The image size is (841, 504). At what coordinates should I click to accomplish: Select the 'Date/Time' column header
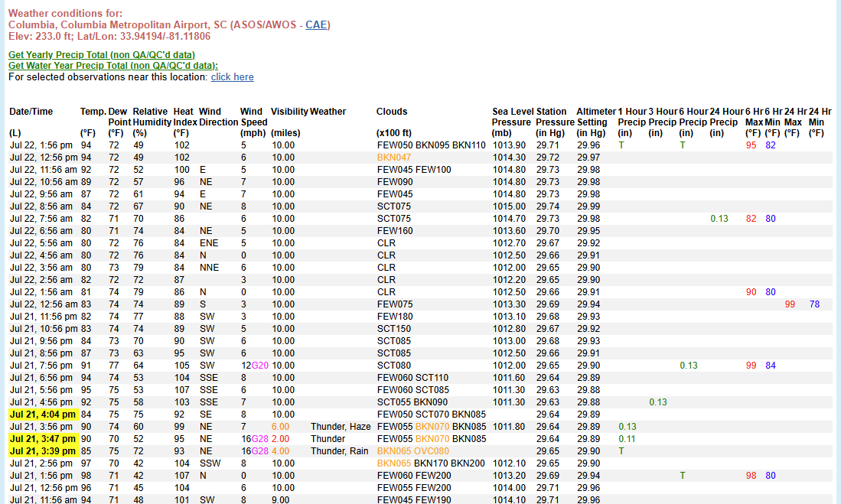pos(31,112)
